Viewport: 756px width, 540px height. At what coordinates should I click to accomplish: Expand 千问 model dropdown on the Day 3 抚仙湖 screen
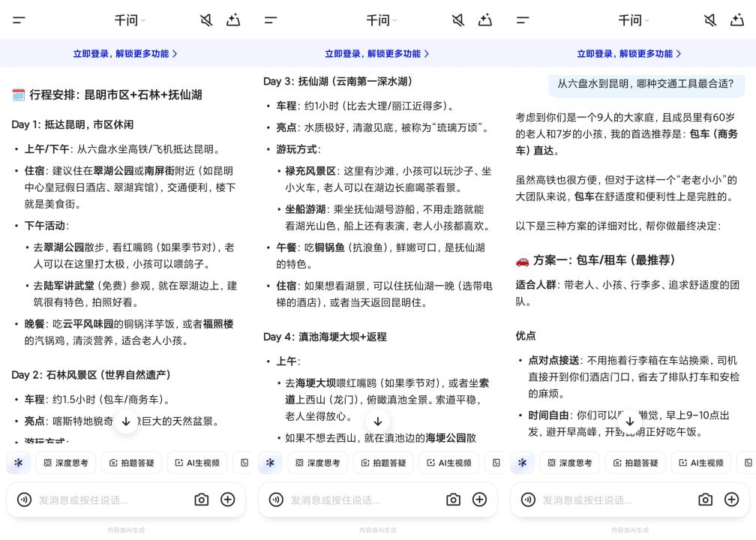[381, 20]
